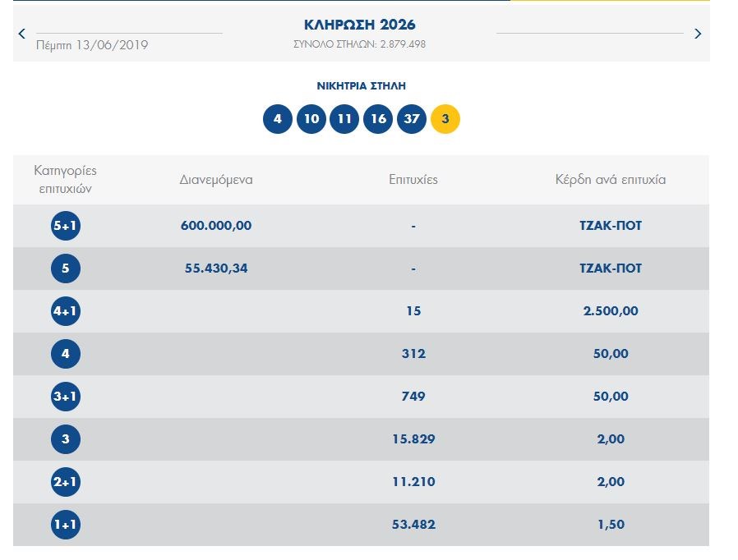Click the date Πέμπτη 13/06/2019
738x560 pixels.
(x=92, y=45)
